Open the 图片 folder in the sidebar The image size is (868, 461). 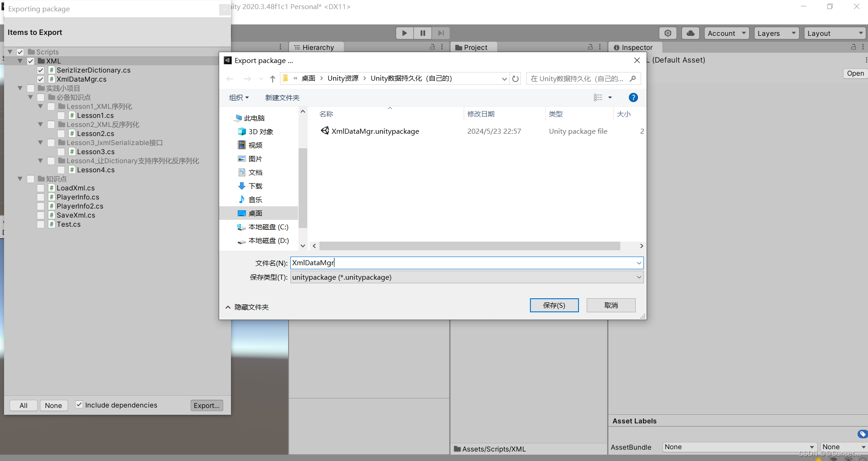click(250, 159)
